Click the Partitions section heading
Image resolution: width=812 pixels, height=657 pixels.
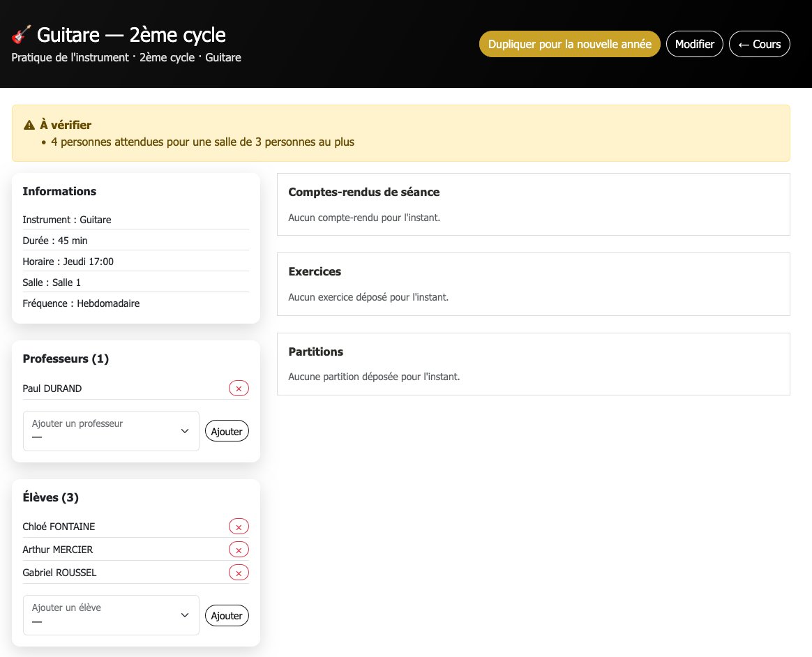pos(316,352)
